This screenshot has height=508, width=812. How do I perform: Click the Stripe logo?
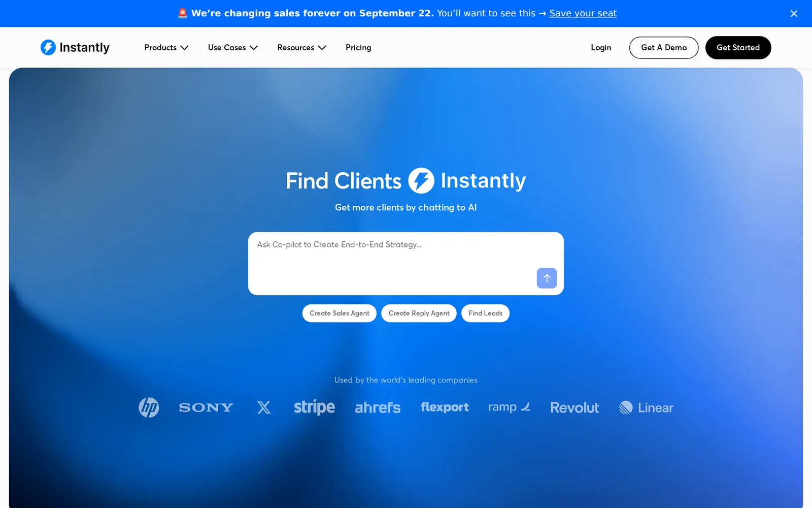(314, 407)
